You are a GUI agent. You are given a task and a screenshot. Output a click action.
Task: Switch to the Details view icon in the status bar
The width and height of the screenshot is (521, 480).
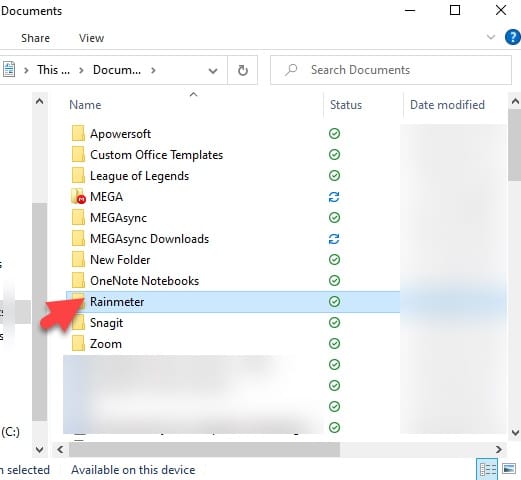488,470
